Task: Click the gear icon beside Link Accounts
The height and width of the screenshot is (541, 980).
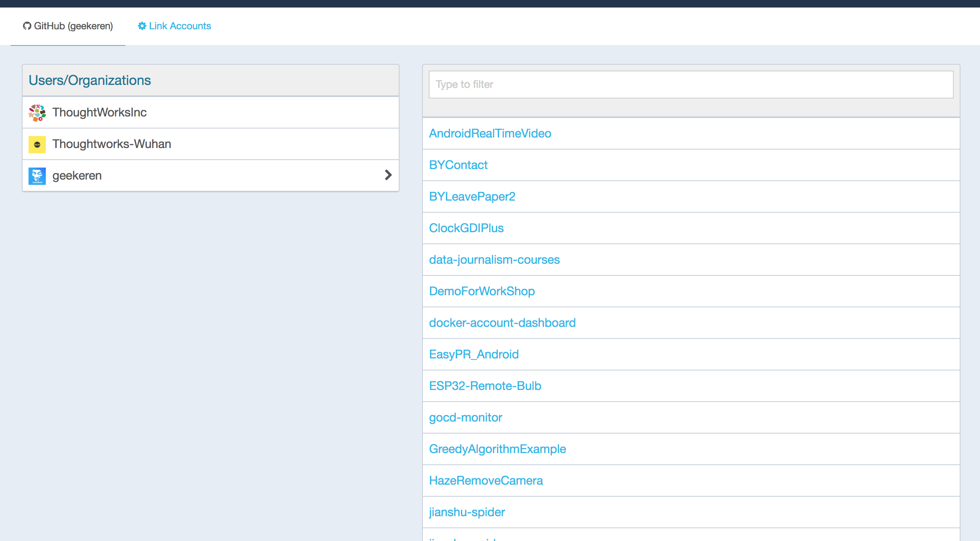Action: coord(142,26)
